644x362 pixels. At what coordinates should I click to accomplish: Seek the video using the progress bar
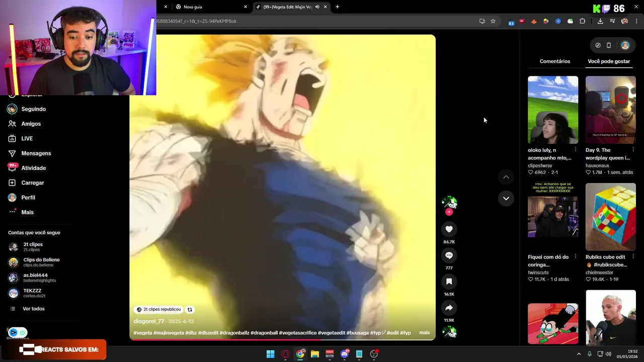282,339
